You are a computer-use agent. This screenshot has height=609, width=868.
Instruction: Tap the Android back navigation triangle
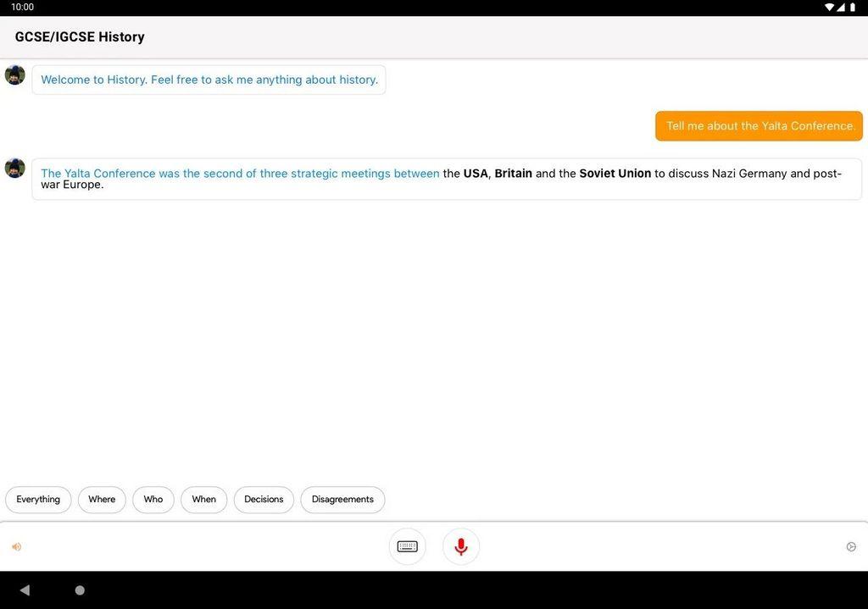25,590
